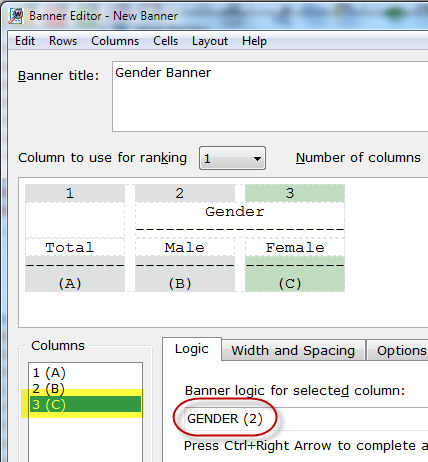
Task: Select column 1 header in banner preview
Action: tap(75, 193)
